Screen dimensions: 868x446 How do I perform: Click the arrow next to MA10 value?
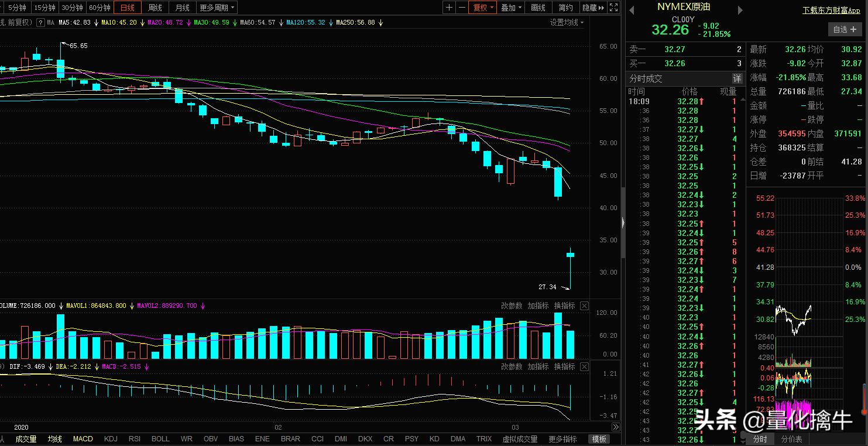[x=142, y=23]
